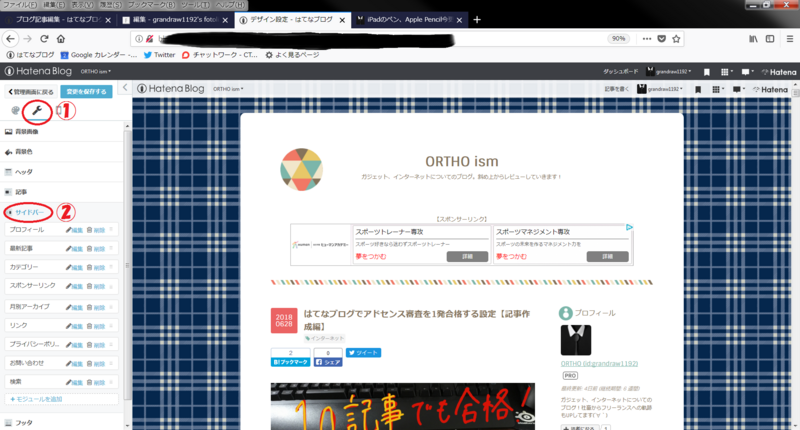Click the +モジュールを追加 button
Screen dimensions: 800x430
tap(61, 399)
